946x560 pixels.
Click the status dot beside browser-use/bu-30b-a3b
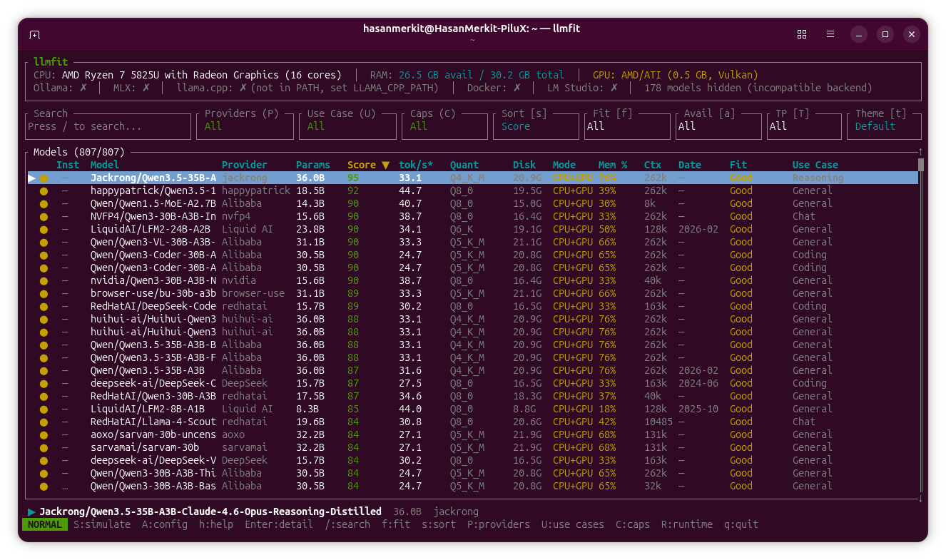[x=44, y=294]
